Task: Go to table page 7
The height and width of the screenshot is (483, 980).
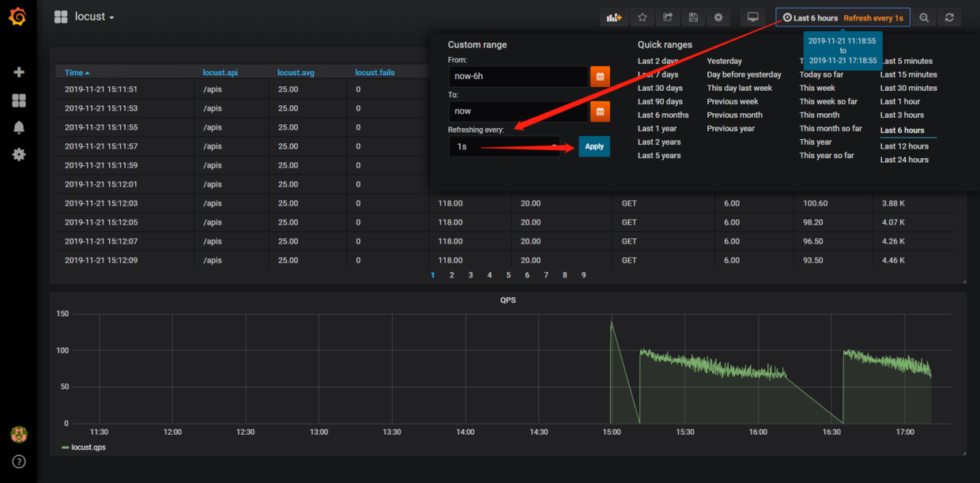Action: pos(546,275)
